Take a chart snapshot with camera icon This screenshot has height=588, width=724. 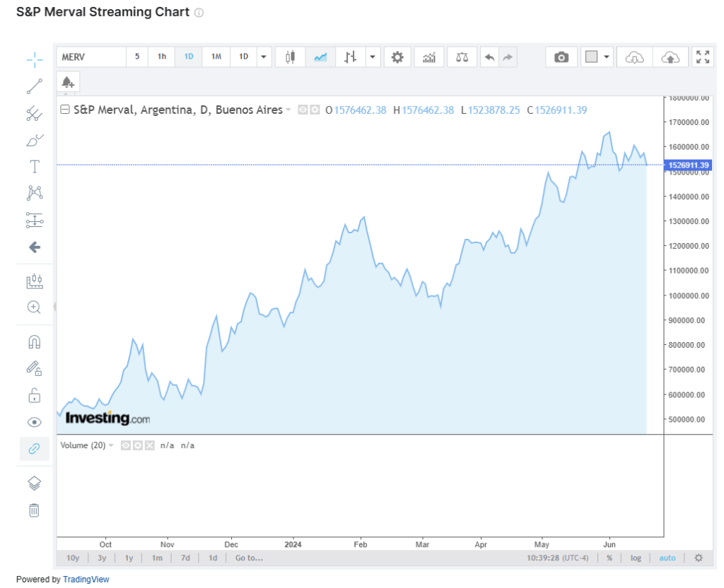point(561,57)
